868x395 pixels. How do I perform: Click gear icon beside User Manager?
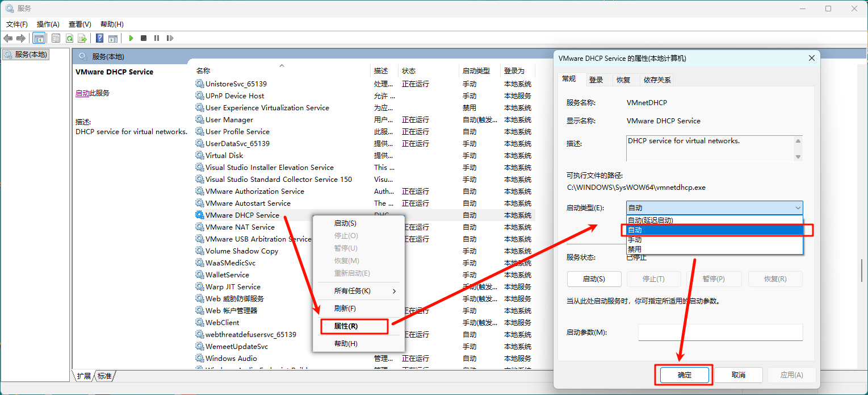(x=199, y=119)
